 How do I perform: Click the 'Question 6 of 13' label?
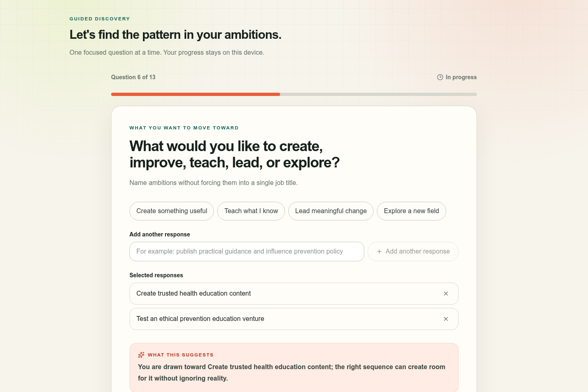click(133, 77)
